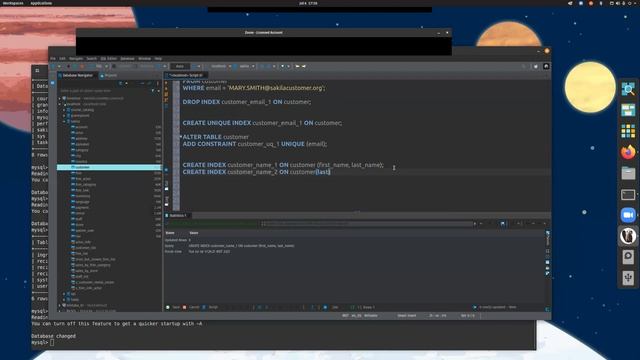Select the payment table

82,207
